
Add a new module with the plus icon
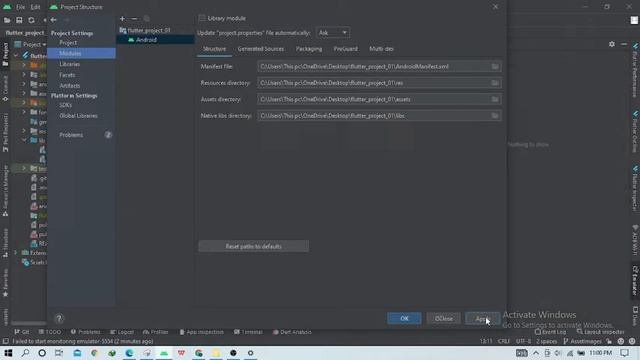coord(122,19)
